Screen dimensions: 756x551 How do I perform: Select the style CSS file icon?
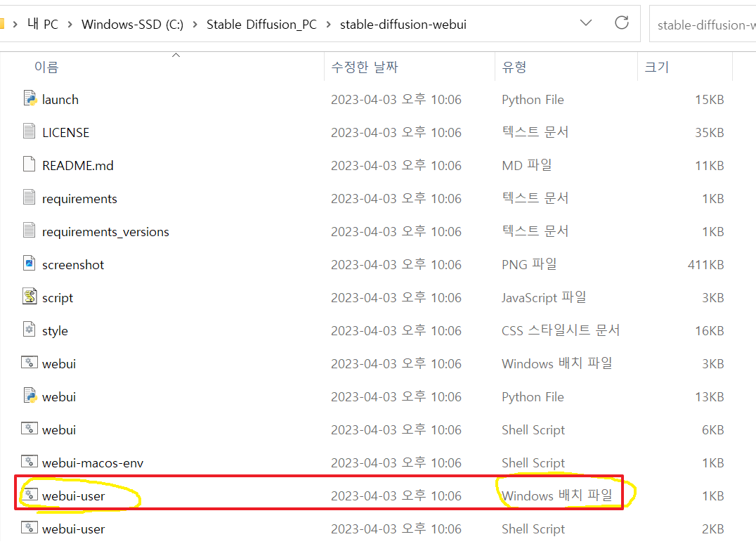(x=30, y=330)
